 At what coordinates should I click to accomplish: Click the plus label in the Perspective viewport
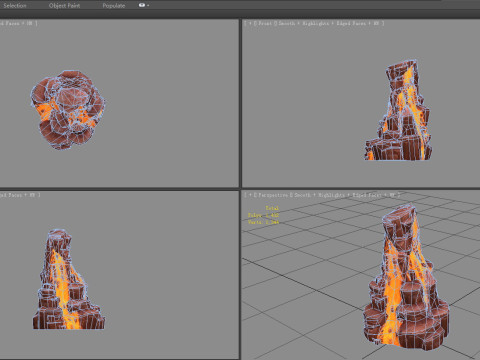pyautogui.click(x=250, y=195)
